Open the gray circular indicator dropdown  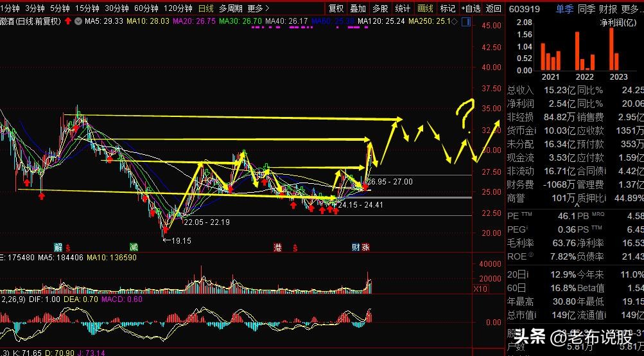click(78, 21)
